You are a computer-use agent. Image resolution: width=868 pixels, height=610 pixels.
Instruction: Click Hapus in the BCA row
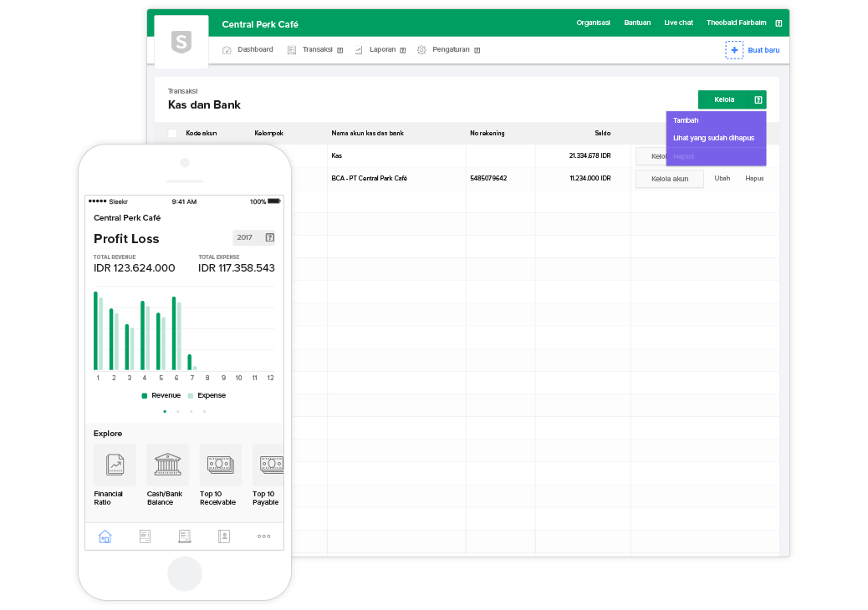tap(754, 178)
